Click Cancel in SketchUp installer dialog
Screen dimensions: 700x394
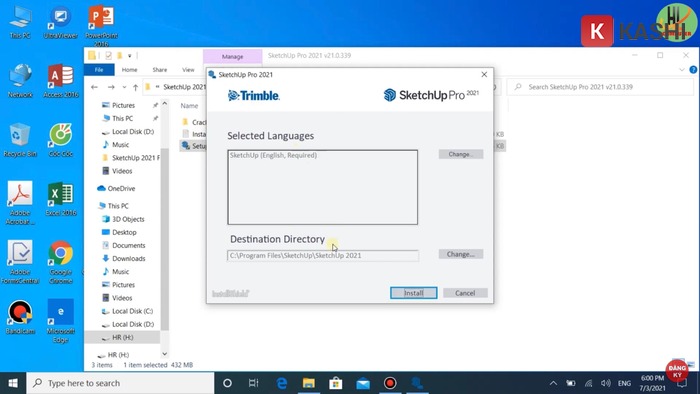[465, 293]
